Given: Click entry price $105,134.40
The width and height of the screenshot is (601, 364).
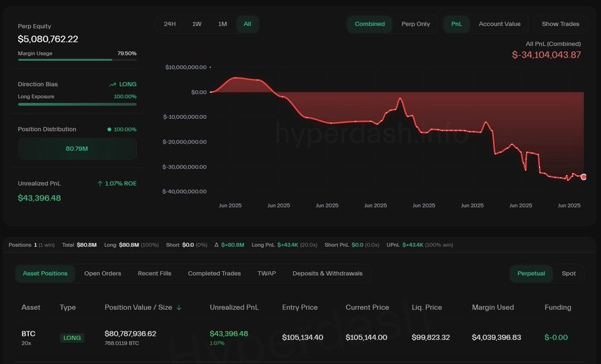Looking at the screenshot, I should pos(303,337).
